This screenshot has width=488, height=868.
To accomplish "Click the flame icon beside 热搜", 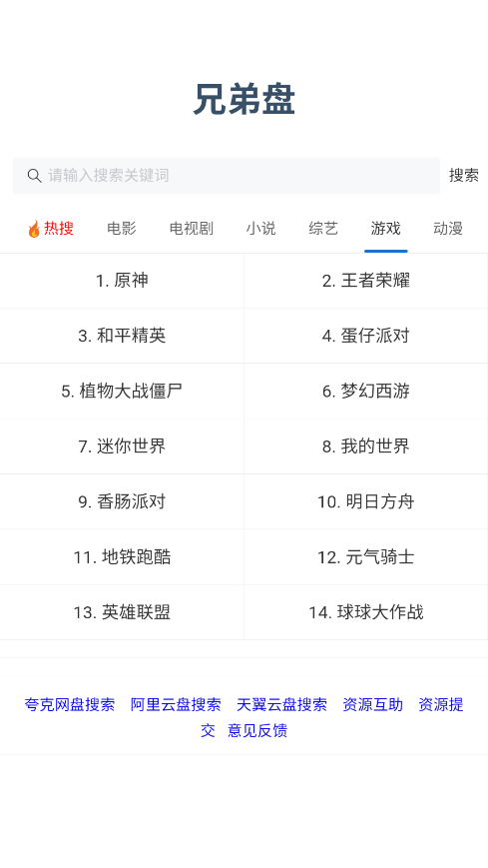I will click(34, 229).
